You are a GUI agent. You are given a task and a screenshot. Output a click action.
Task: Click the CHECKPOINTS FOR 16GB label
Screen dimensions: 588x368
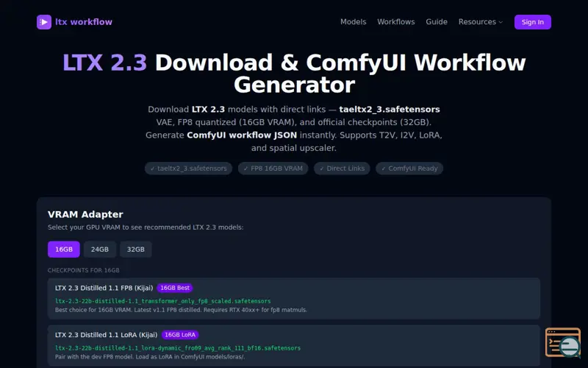pos(84,270)
